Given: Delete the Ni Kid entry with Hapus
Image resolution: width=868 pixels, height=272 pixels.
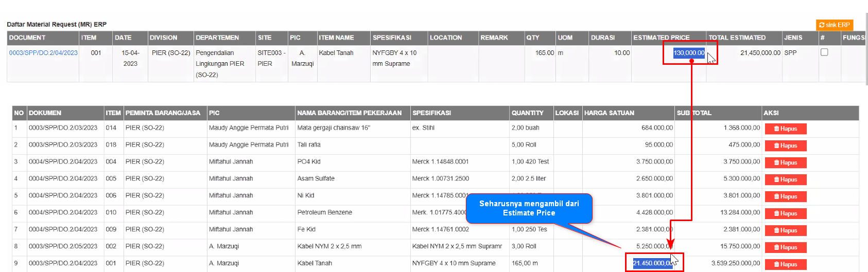Looking at the screenshot, I should pyautogui.click(x=785, y=197).
